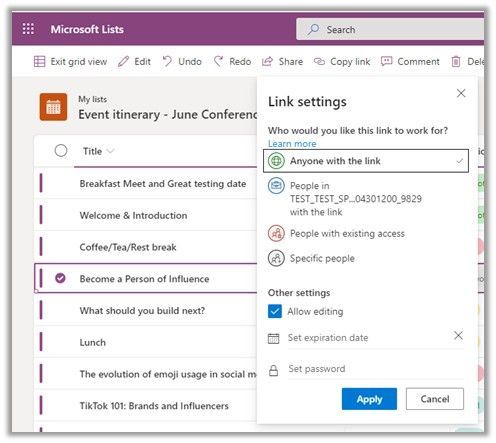The height and width of the screenshot is (443, 496).
Task: Select Redo in the command bar
Action: point(232,61)
